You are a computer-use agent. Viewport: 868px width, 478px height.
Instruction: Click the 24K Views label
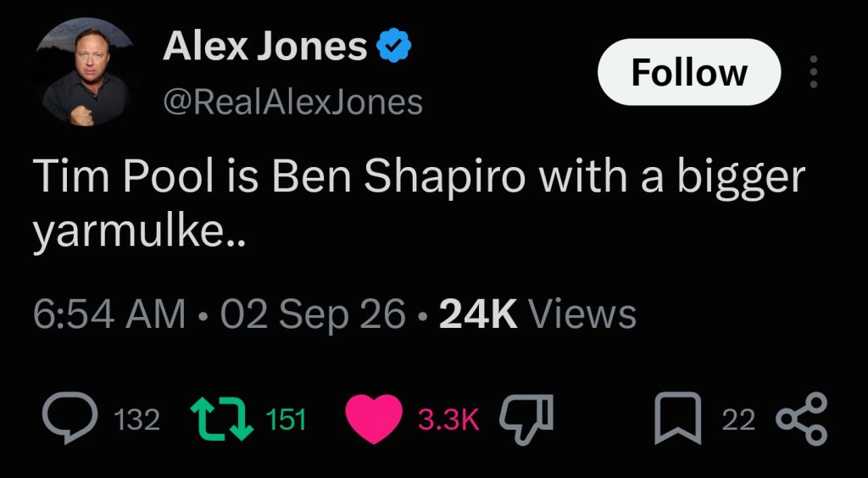[537, 314]
